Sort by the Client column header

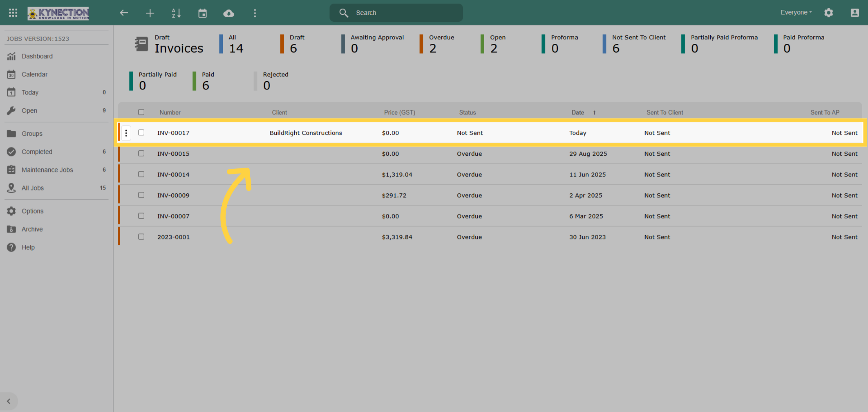pos(280,113)
